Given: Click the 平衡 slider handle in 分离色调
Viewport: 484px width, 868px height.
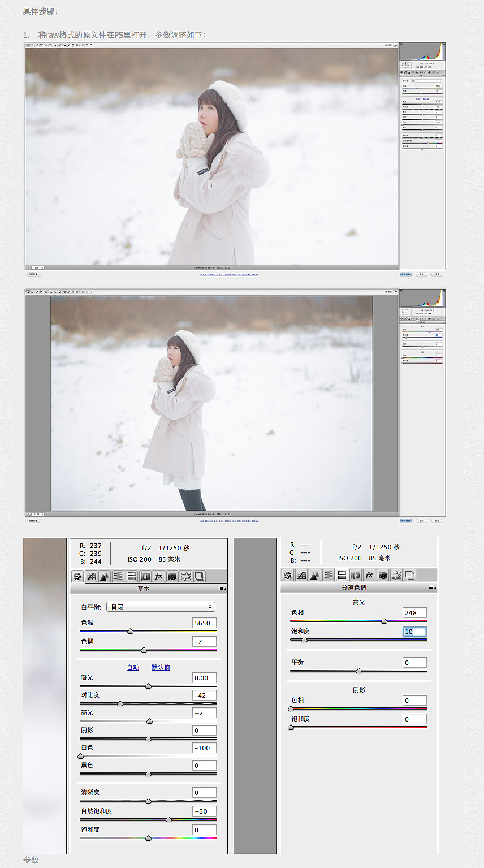Looking at the screenshot, I should (358, 671).
